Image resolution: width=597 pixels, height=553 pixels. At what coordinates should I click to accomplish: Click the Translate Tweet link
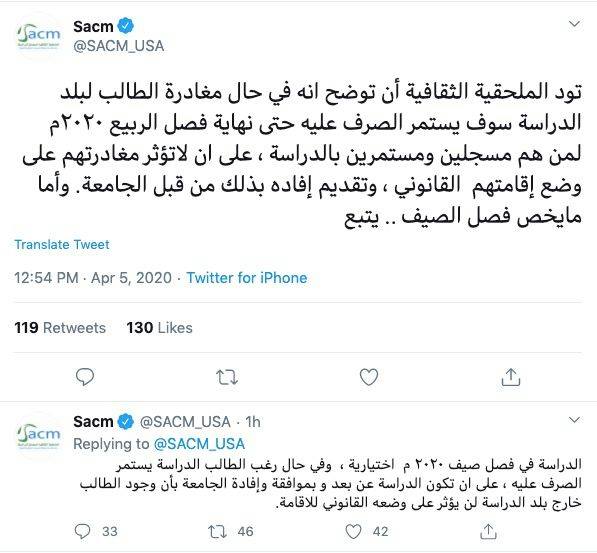click(x=62, y=244)
